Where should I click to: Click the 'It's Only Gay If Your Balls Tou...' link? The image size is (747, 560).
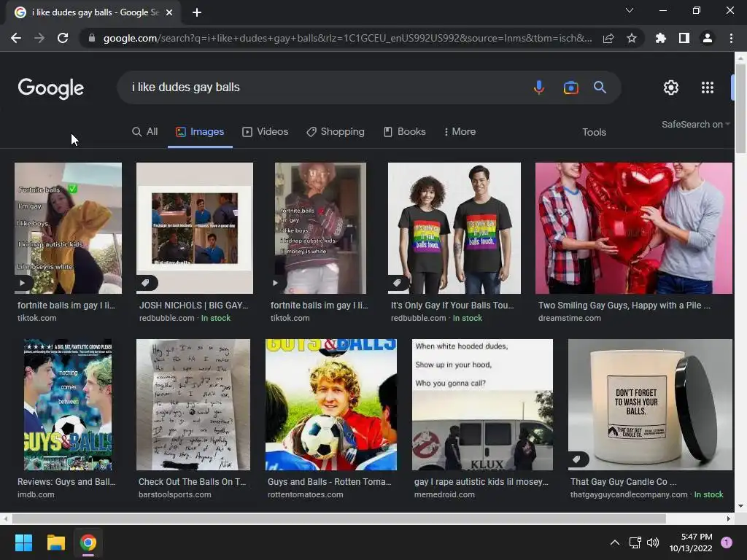click(x=452, y=306)
